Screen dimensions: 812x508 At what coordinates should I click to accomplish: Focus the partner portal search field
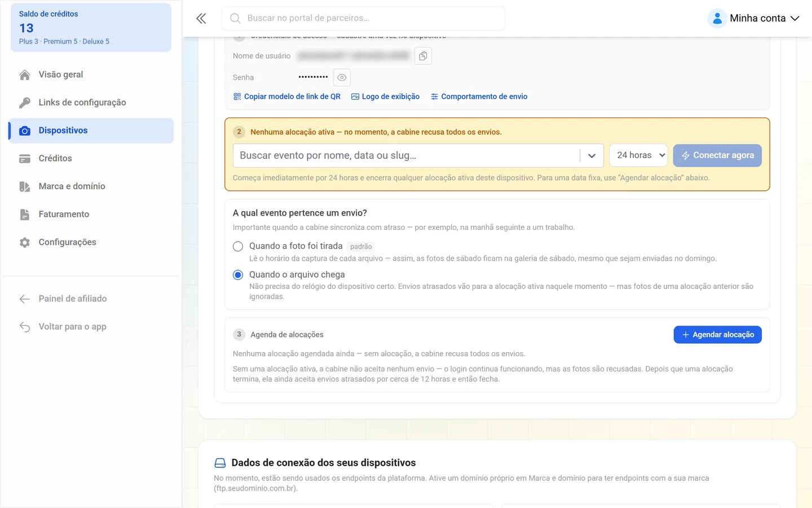click(364, 18)
